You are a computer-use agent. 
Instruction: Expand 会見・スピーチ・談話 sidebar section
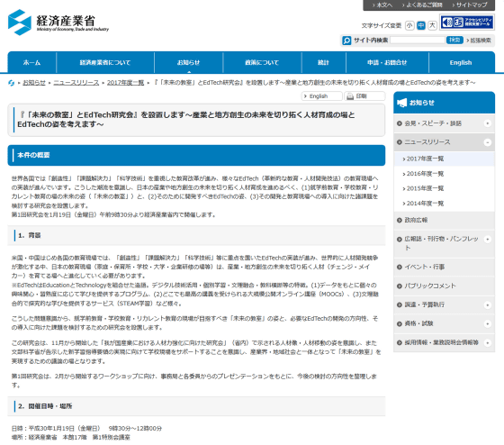coord(488,123)
